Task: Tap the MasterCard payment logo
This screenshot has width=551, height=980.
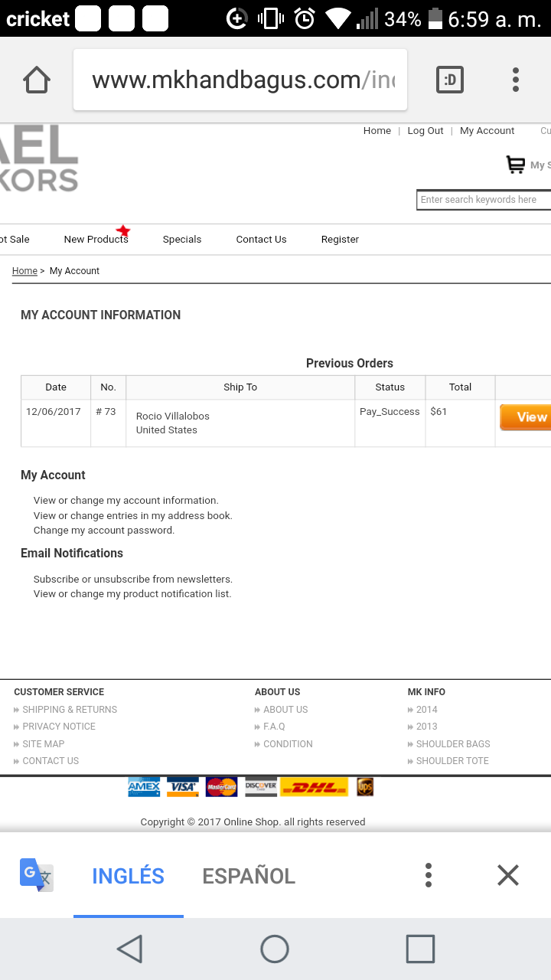Action: point(222,787)
